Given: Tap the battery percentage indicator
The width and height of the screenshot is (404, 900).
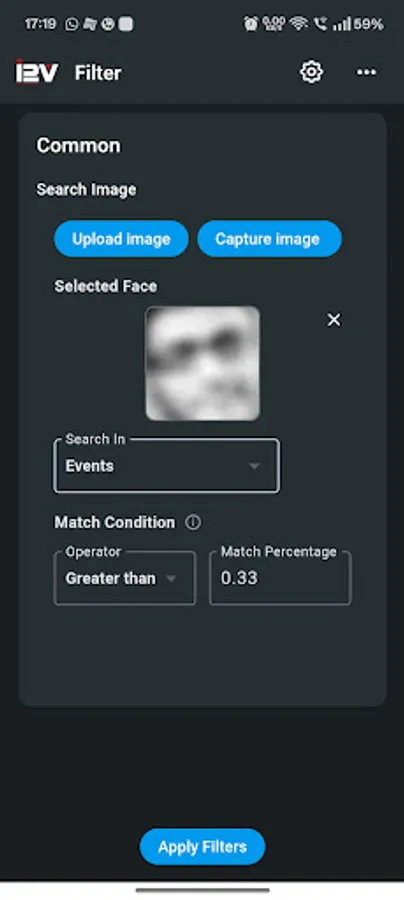Looking at the screenshot, I should coord(368,24).
